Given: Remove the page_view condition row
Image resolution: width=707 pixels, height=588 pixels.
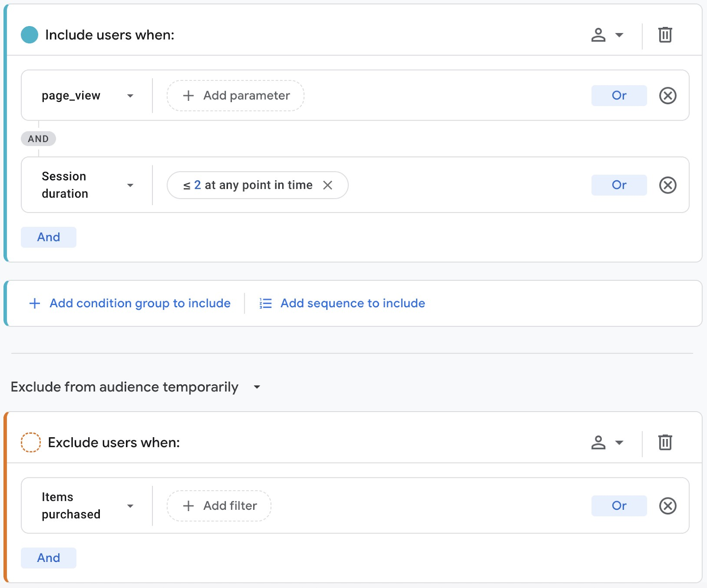Looking at the screenshot, I should click(668, 95).
